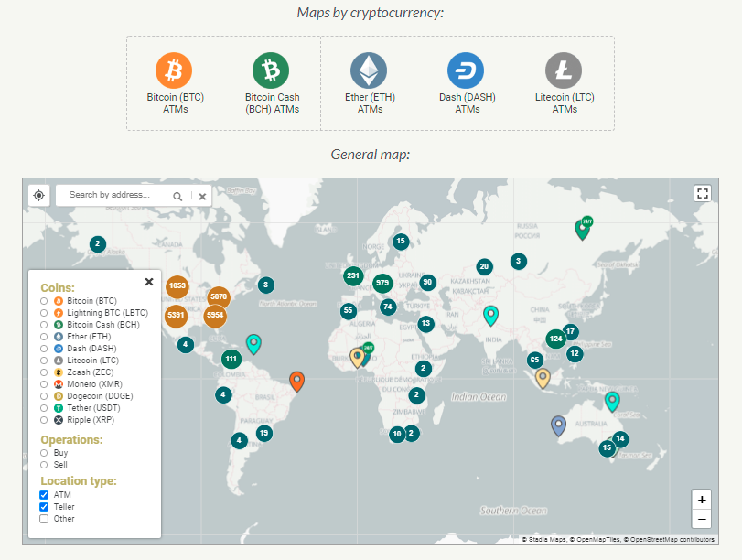This screenshot has width=742, height=560.
Task: Click the search magnifier icon
Action: coord(177,196)
